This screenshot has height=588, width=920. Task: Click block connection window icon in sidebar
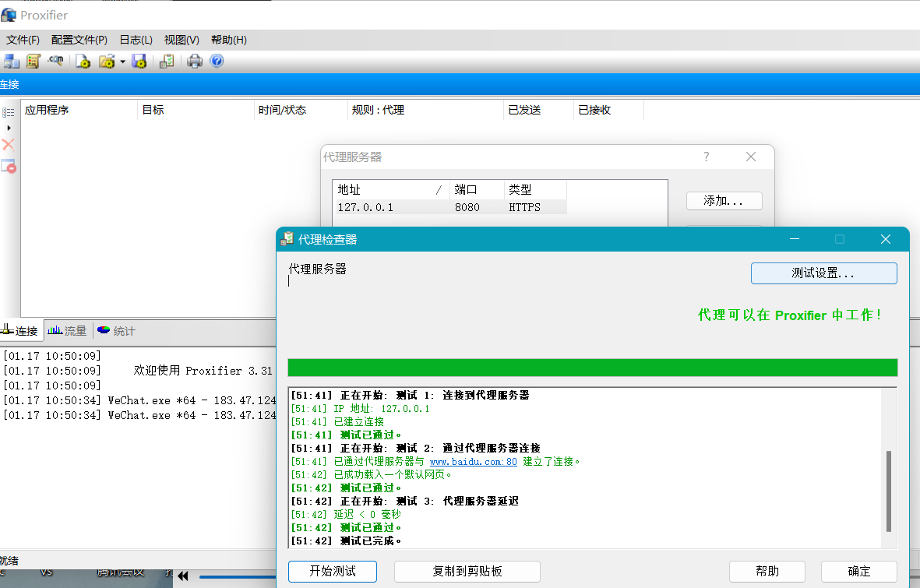click(x=9, y=166)
